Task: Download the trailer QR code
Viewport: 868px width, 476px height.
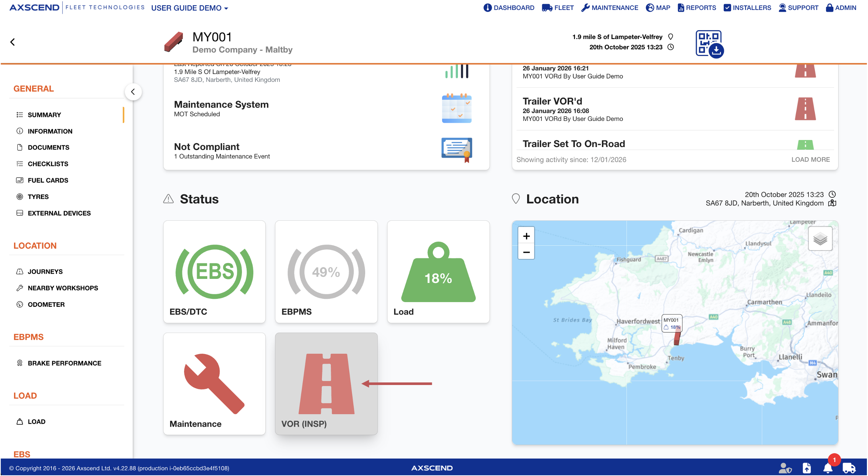Action: (x=709, y=43)
